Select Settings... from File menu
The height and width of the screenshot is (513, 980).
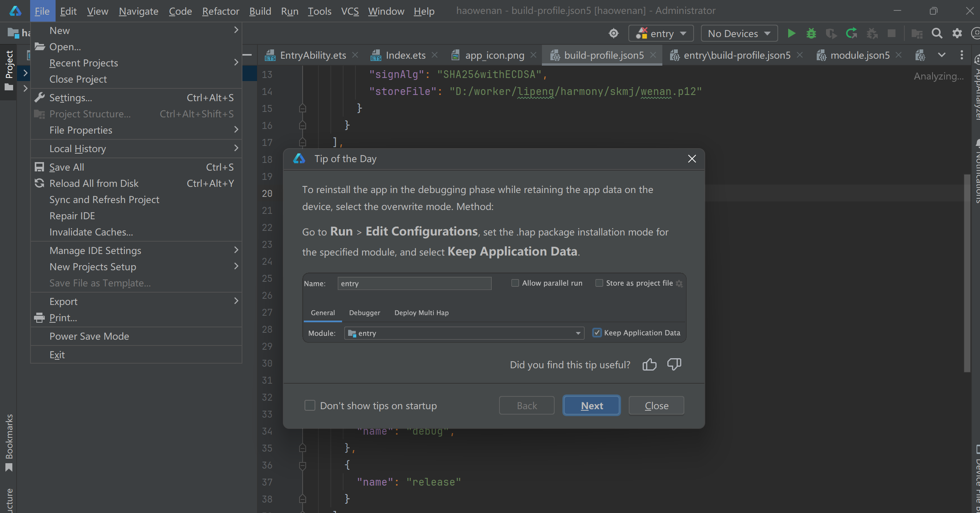click(x=136, y=98)
